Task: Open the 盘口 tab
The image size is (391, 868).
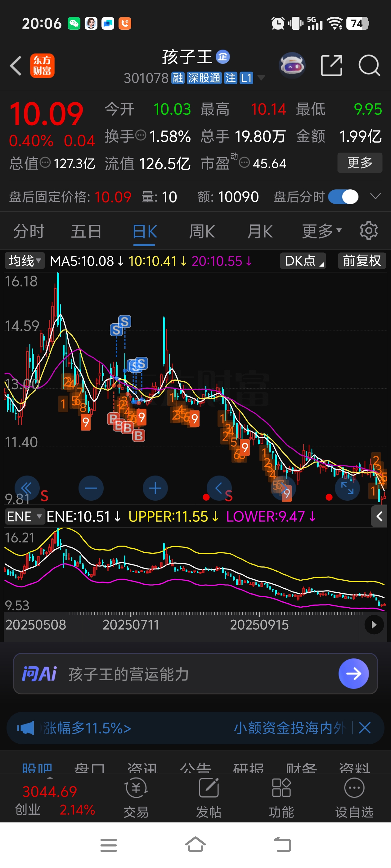Action: pos(90,768)
